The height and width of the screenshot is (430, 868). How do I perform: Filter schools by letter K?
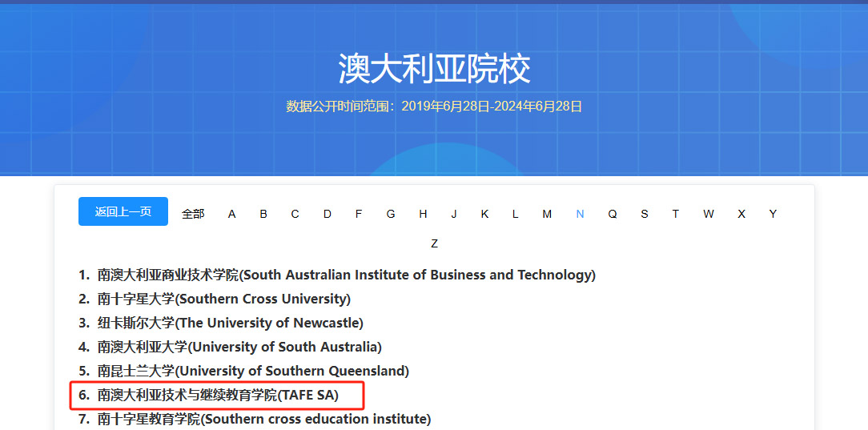484,214
